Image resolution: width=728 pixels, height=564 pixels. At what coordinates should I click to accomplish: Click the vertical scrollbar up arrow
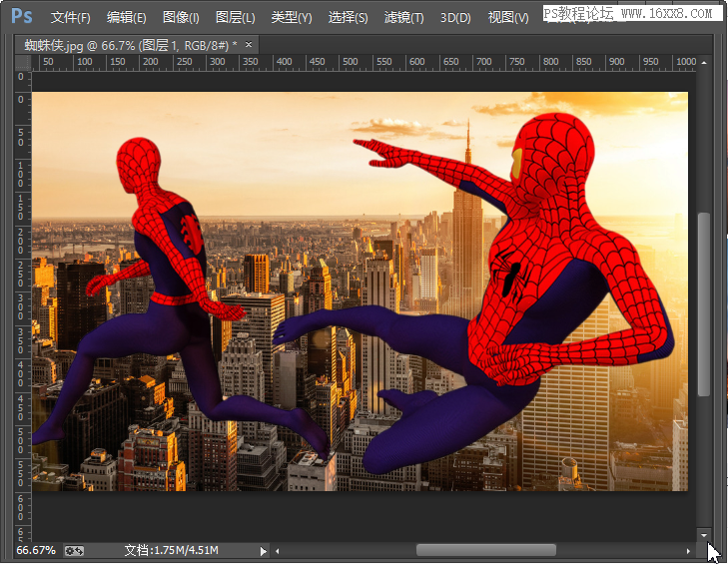[x=704, y=62]
